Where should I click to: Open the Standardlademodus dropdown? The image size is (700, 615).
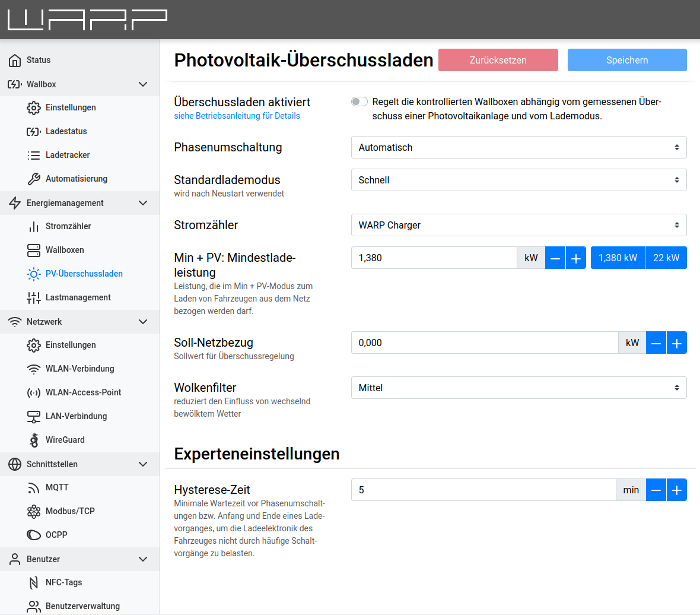pyautogui.click(x=518, y=180)
